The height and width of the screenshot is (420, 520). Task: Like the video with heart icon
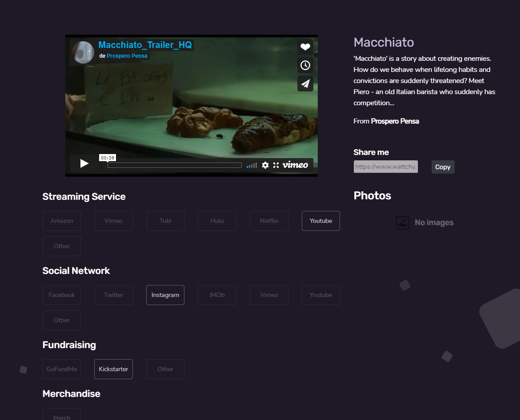coord(305,47)
